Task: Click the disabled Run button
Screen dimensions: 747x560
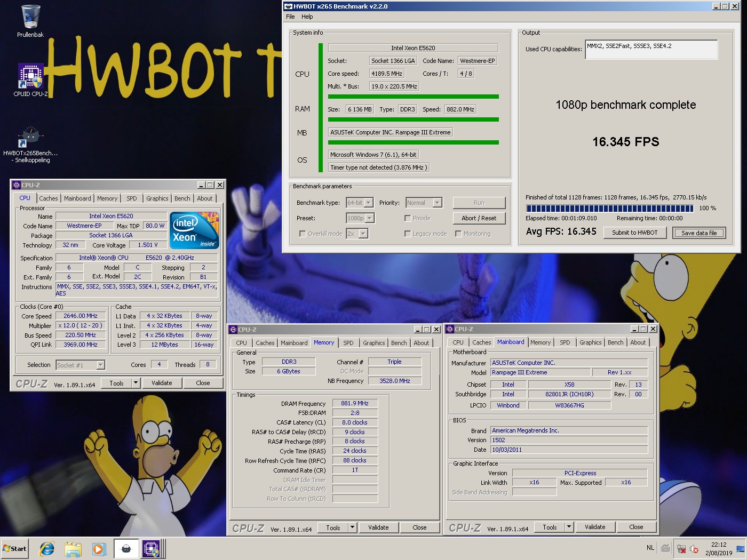Action: 479,203
